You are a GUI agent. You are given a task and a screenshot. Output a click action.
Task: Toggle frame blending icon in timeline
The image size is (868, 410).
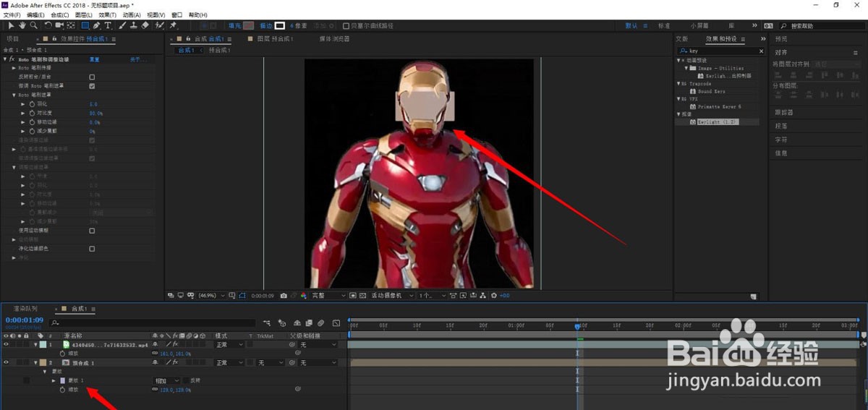[310, 323]
